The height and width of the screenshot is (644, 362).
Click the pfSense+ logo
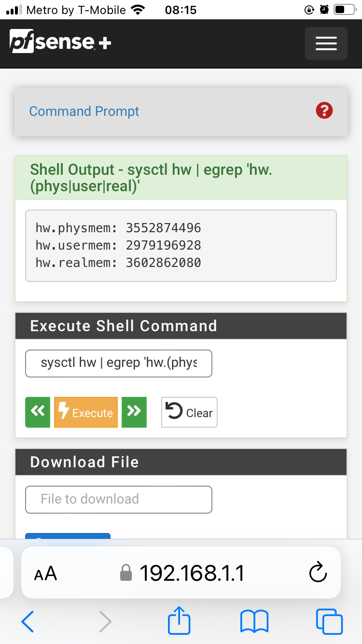pos(60,43)
